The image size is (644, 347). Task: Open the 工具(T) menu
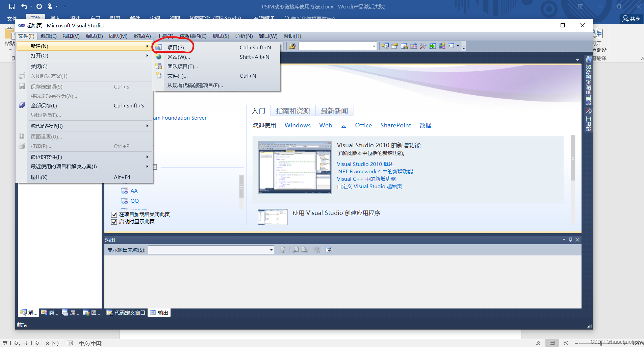[x=165, y=36]
